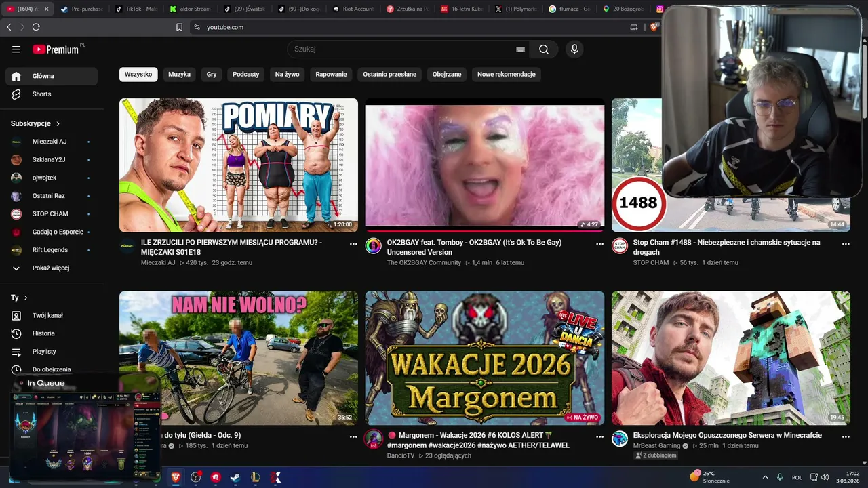Image resolution: width=868 pixels, height=488 pixels.
Task: Expand the Subskrypcje section header
Action: tap(35, 123)
